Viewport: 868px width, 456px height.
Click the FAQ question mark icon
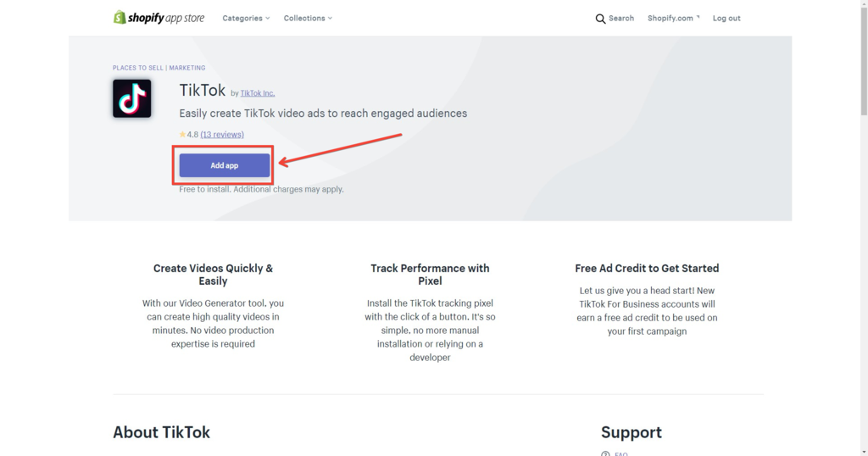click(x=605, y=453)
